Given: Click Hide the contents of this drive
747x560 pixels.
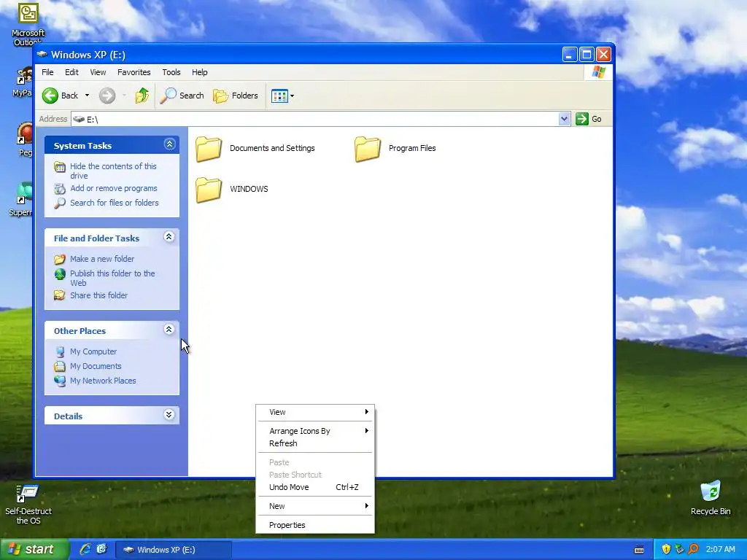Looking at the screenshot, I should 113,171.
